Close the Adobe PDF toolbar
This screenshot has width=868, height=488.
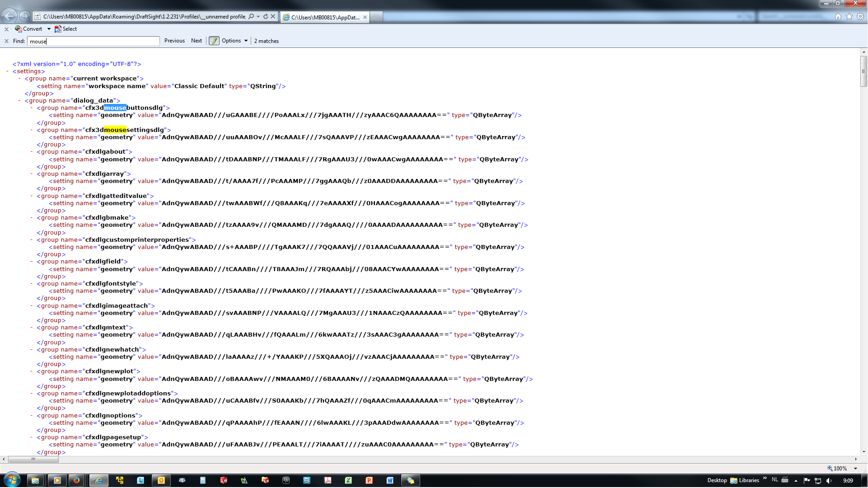6,29
